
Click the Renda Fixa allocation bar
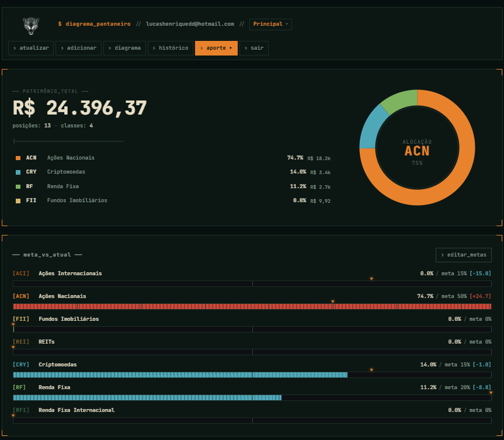(146, 397)
